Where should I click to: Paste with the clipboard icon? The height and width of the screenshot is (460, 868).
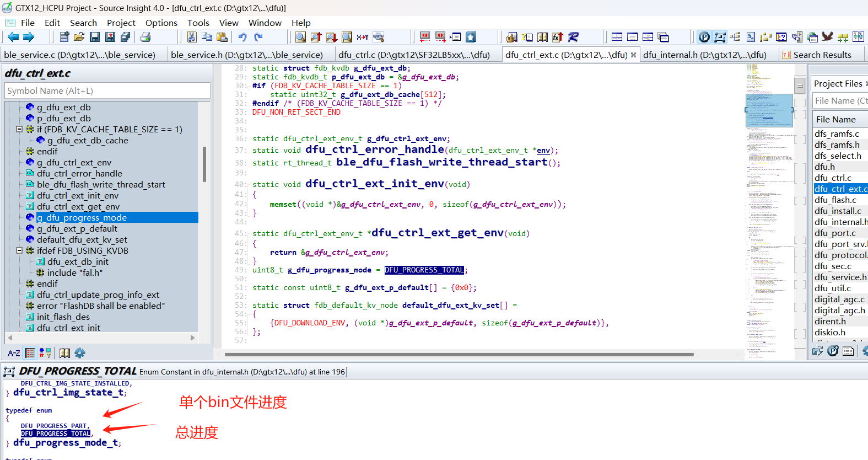click(222, 37)
